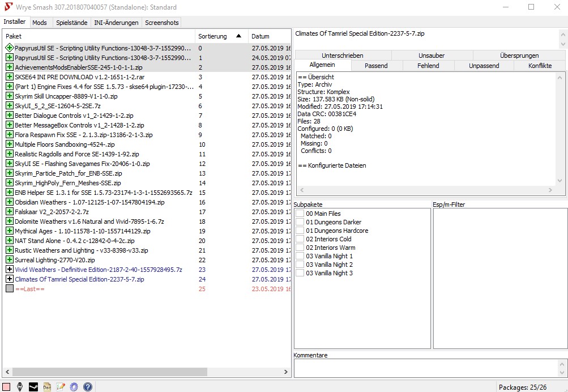Image resolution: width=568 pixels, height=392 pixels.
Task: Select the NAT Stand Alone package row
Action: tap(147, 241)
